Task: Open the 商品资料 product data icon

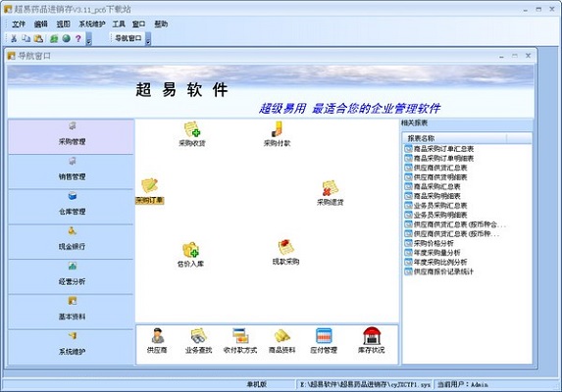Action: pos(282,340)
